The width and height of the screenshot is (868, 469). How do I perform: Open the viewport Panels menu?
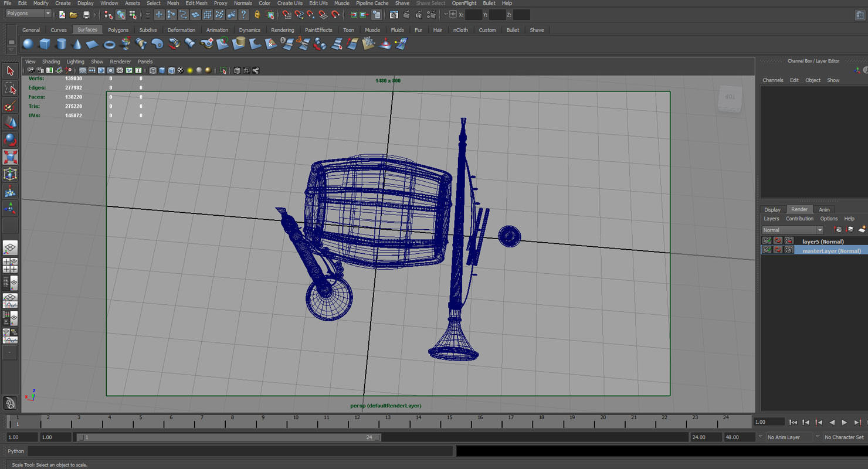pyautogui.click(x=145, y=62)
